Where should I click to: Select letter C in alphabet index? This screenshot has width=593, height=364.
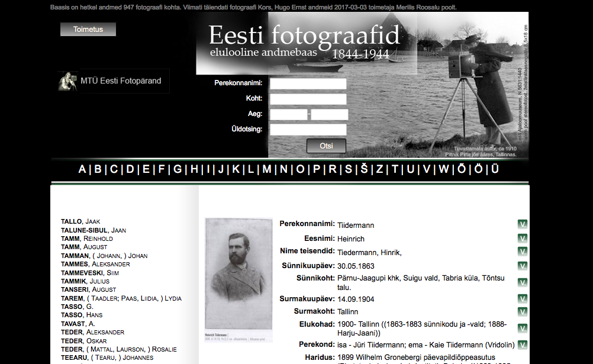click(114, 169)
